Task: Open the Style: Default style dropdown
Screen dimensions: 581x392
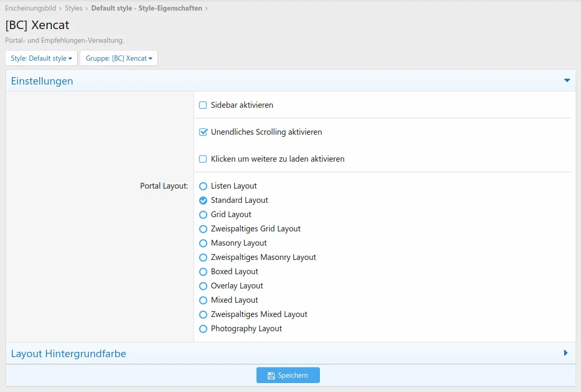Action: point(41,58)
